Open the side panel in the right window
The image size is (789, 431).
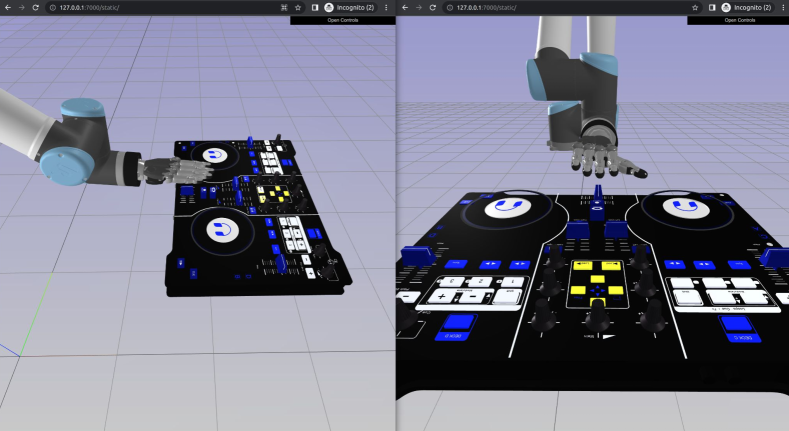[712, 8]
